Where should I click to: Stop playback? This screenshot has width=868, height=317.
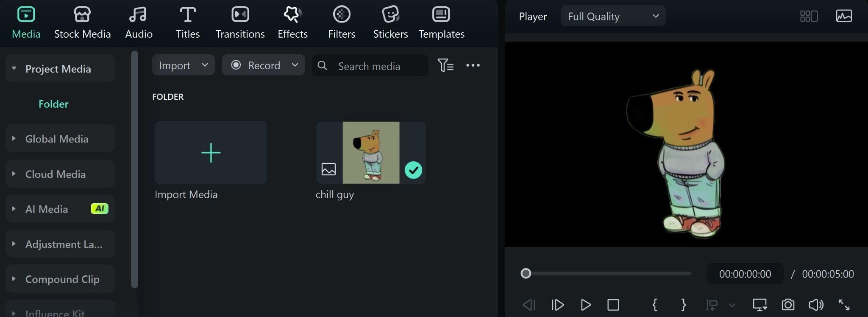613,305
